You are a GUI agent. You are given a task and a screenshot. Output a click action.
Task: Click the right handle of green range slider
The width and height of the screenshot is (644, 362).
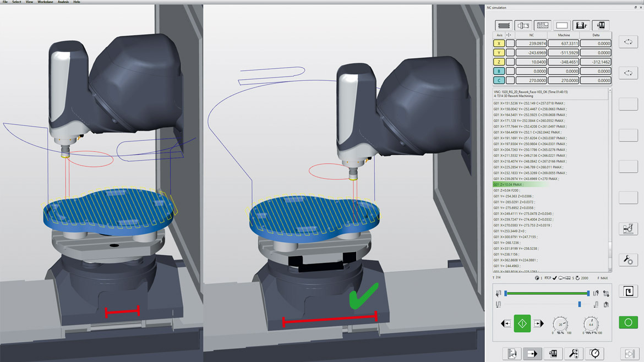point(588,293)
